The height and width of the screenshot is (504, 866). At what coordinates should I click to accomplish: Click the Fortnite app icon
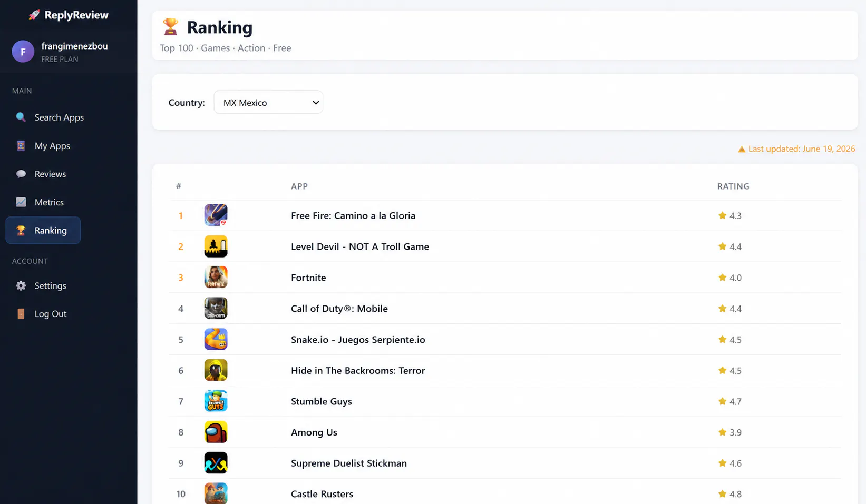[x=216, y=277]
